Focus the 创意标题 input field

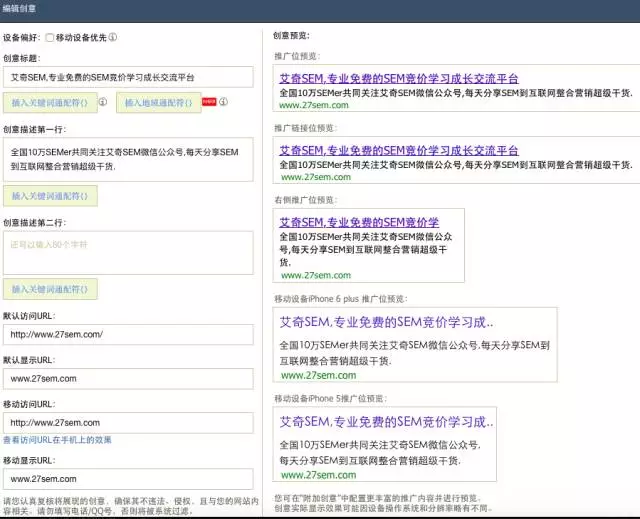(128, 77)
